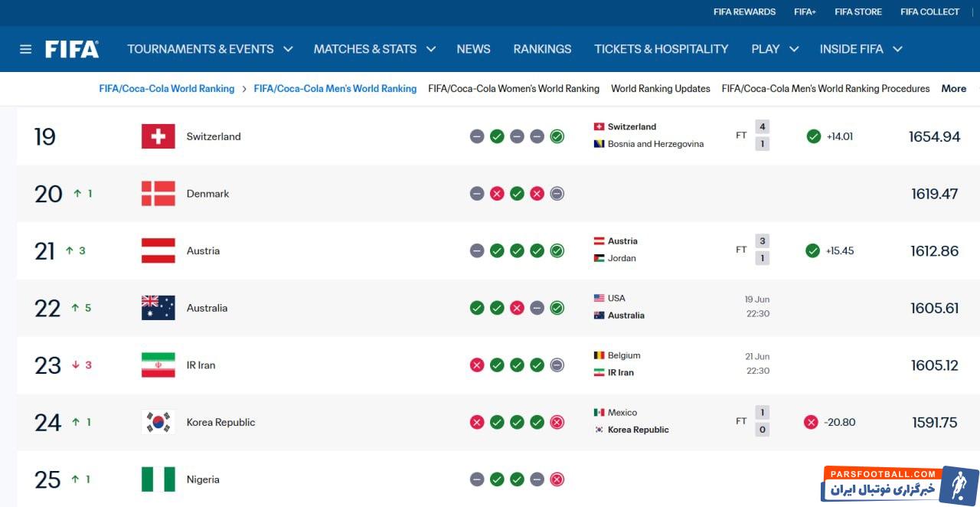Click the Switzerland flag icon
This screenshot has width=980, height=507.
coord(158,136)
